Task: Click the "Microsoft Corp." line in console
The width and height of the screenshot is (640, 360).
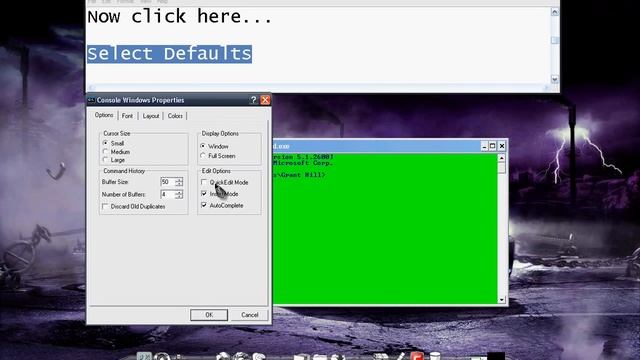Action: (x=302, y=163)
